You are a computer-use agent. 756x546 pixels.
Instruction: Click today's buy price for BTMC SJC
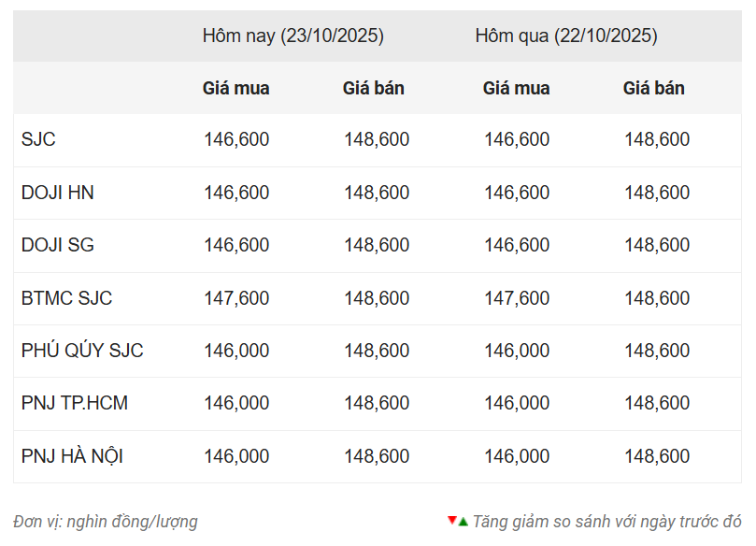coord(236,298)
